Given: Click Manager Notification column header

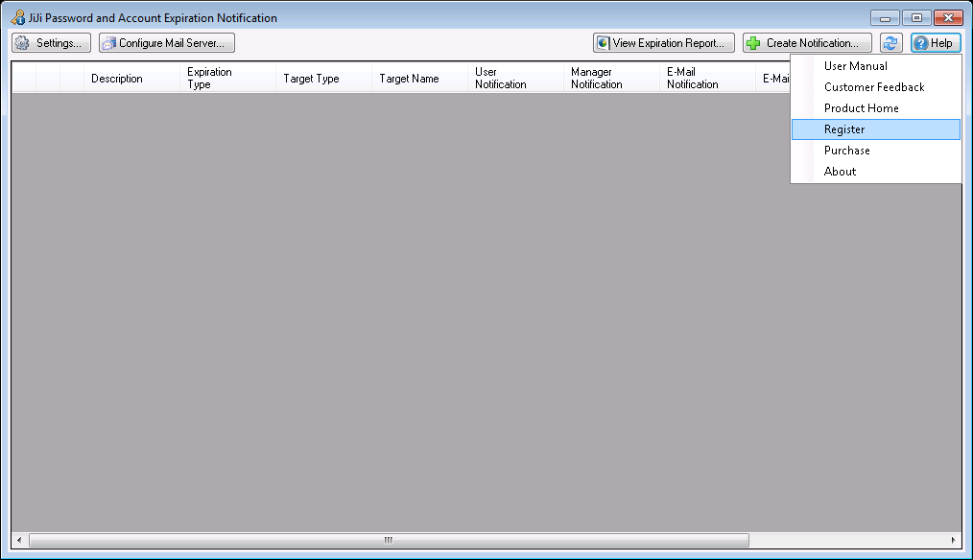Looking at the screenshot, I should (x=611, y=78).
